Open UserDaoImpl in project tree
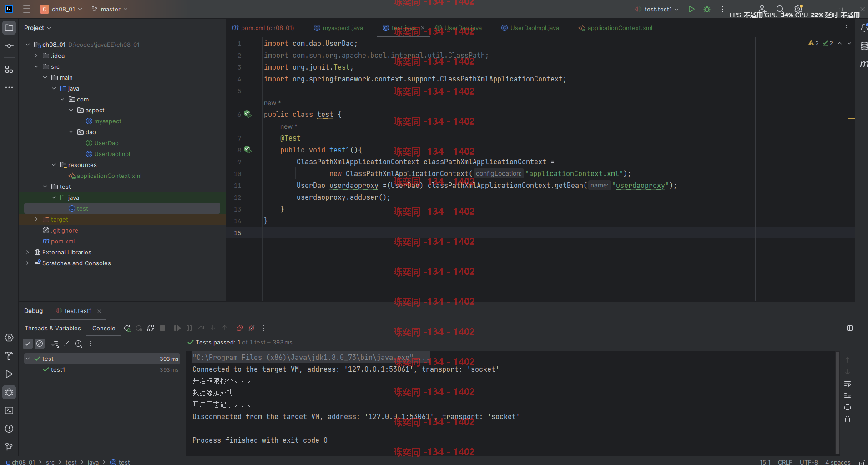This screenshot has width=868, height=465. coord(108,154)
